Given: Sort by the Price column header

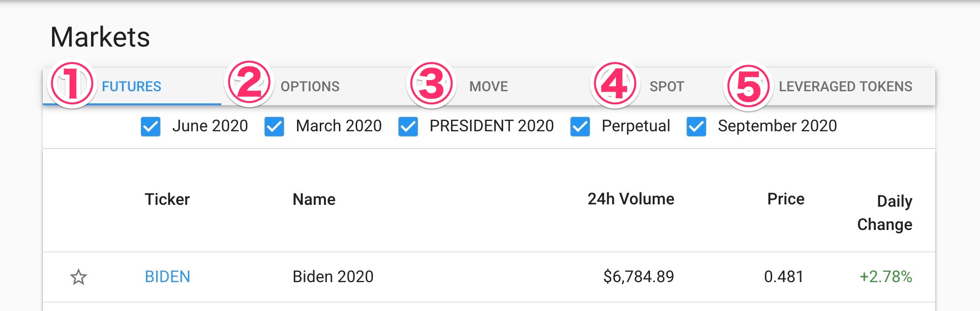Looking at the screenshot, I should (786, 199).
